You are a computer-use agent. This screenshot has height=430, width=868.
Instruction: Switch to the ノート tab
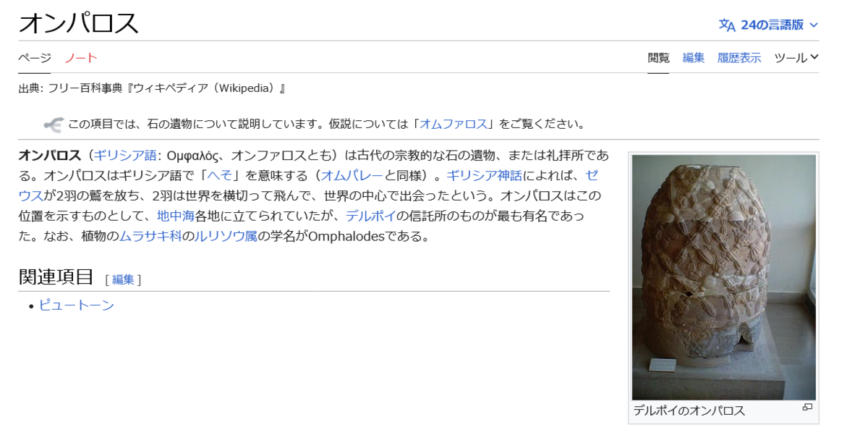tap(81, 58)
